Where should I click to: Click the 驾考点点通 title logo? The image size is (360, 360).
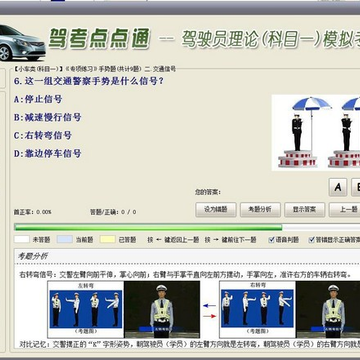coord(100,39)
